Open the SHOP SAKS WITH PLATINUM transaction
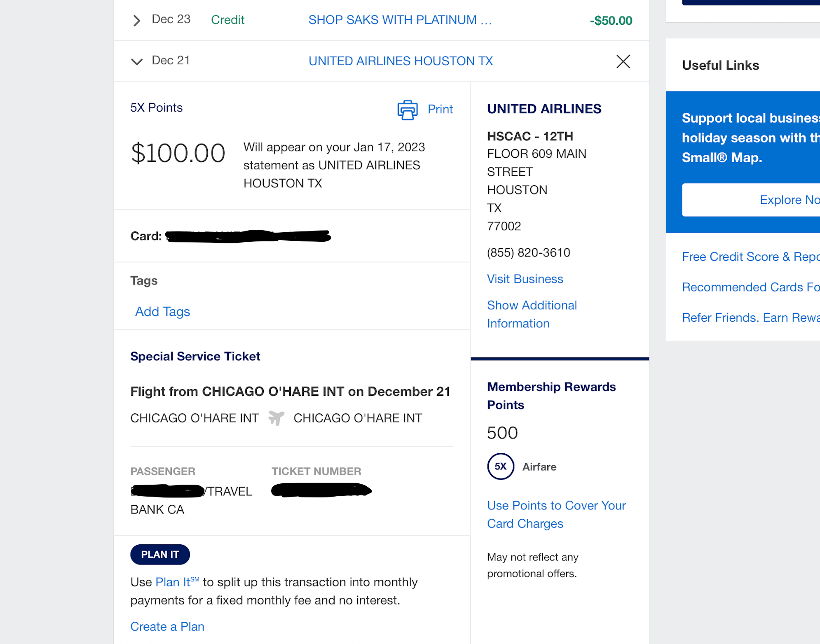The height and width of the screenshot is (644, 820). point(400,19)
